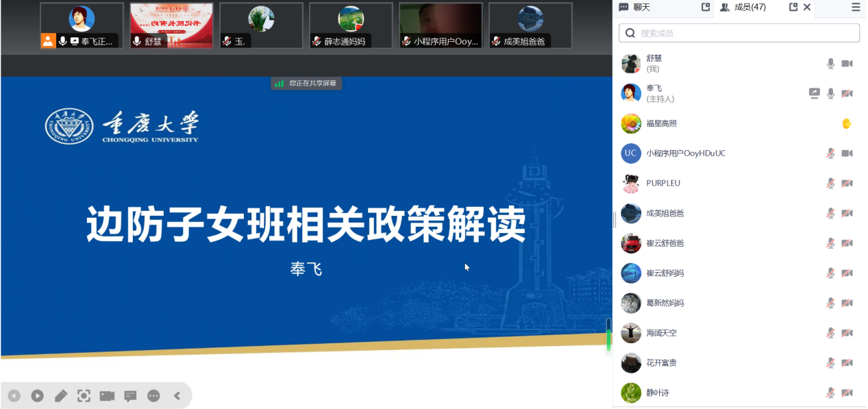Image resolution: width=868 pixels, height=409 pixels.
Task: Click PURPLEU's disabled camera icon
Action: (x=847, y=183)
